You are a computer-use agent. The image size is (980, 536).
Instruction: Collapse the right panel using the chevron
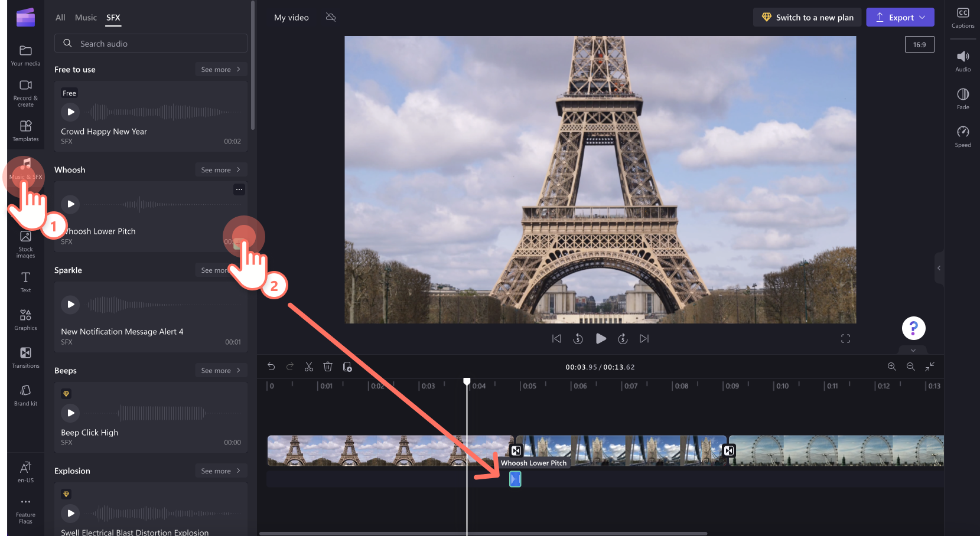(939, 268)
